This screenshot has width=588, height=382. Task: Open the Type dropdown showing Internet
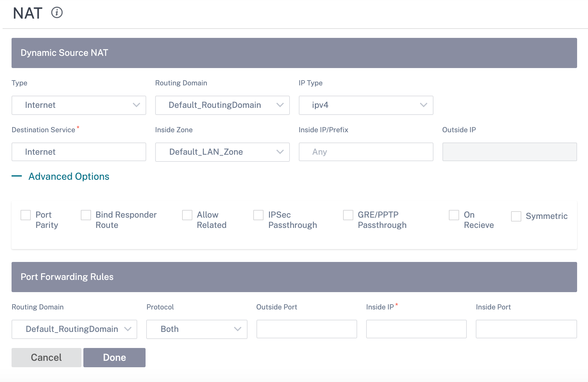(x=79, y=105)
